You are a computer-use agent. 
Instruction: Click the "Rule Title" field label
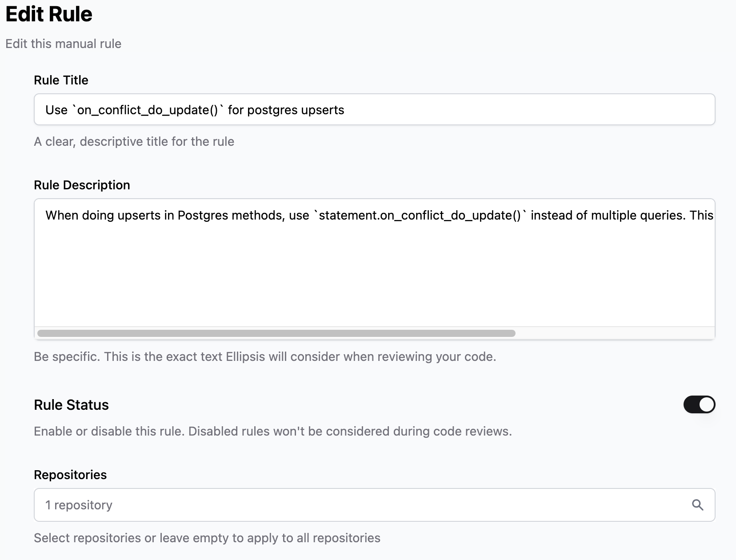tap(61, 80)
